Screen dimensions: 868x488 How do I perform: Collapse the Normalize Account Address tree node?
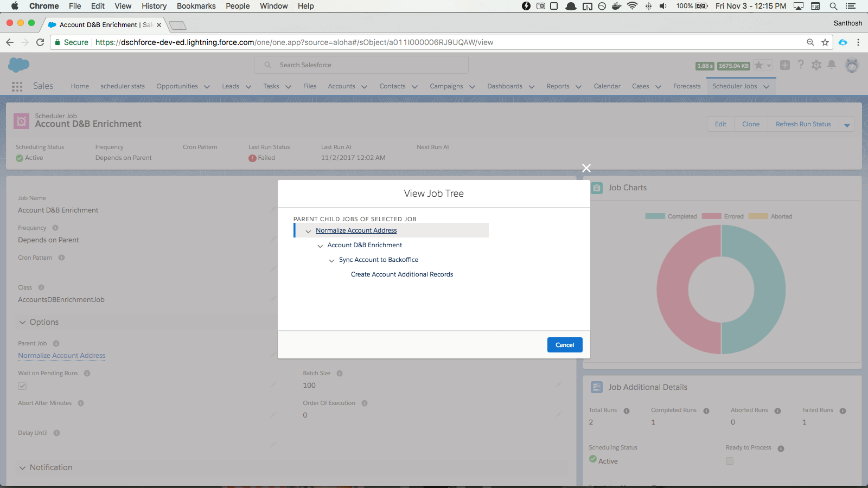[x=308, y=231]
